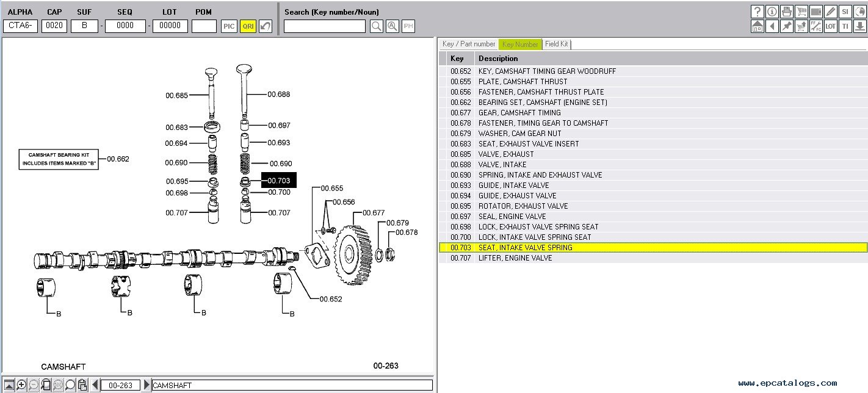Click the Search key number/noun field

point(325,26)
